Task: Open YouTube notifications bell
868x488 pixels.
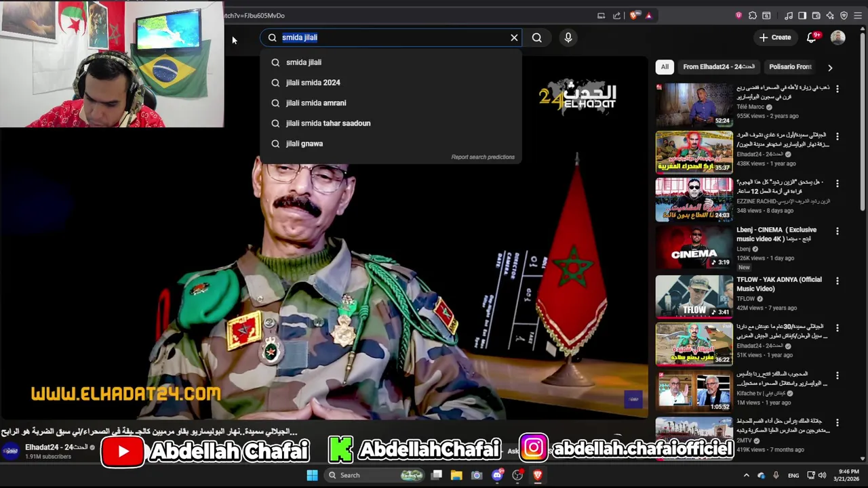Action: point(812,37)
